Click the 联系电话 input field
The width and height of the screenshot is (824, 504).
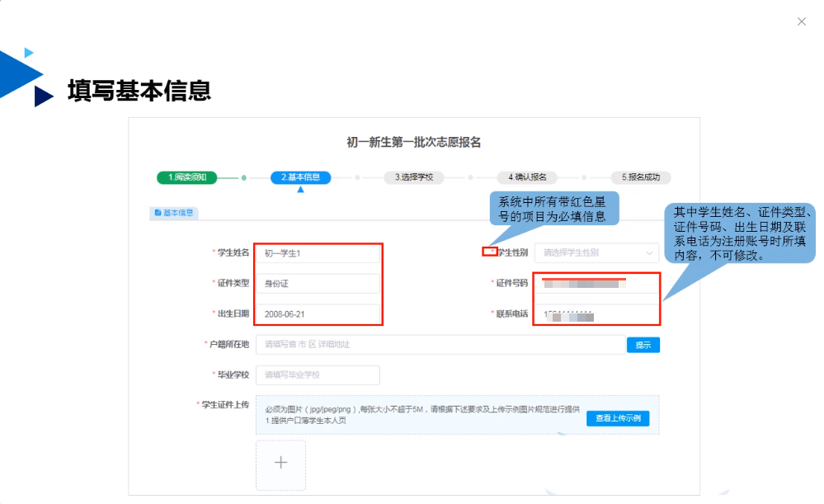coord(596,314)
